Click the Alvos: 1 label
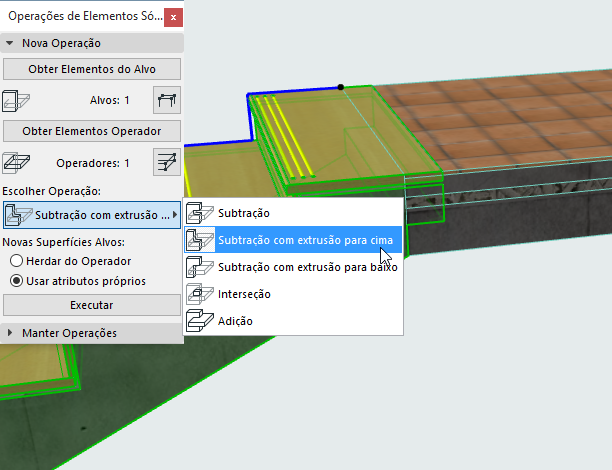The height and width of the screenshot is (470, 612). [110, 100]
